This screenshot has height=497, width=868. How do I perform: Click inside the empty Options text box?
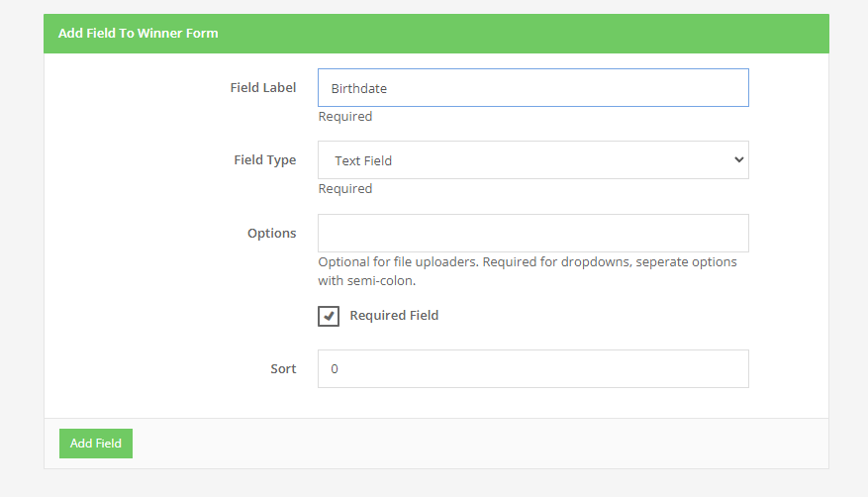(x=532, y=234)
